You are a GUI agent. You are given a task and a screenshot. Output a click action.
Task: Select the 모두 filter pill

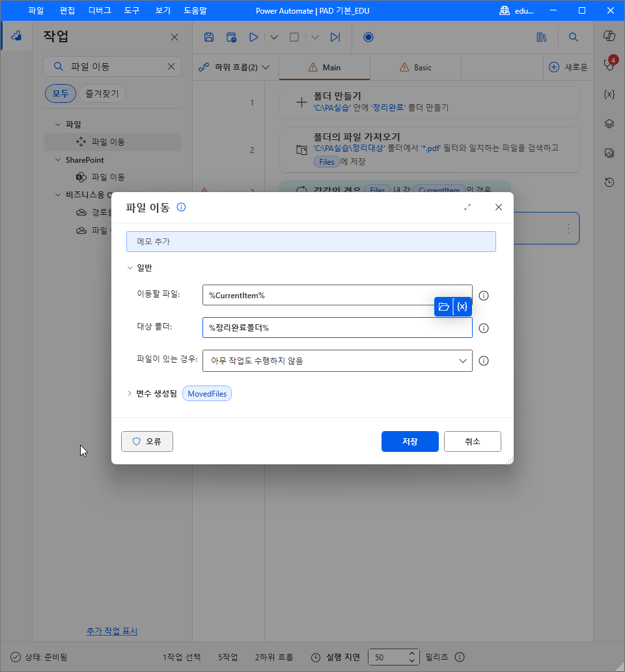tap(61, 93)
